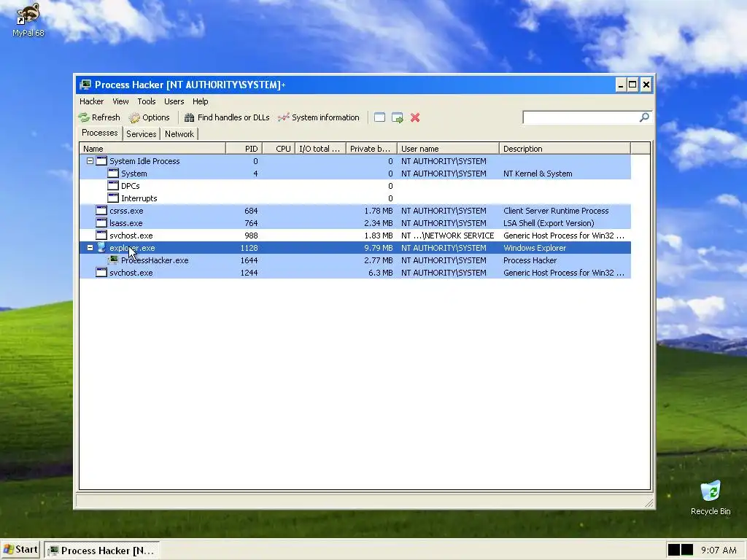Click the Interrupts row icon
Screen dimensions: 747x560
(113, 198)
